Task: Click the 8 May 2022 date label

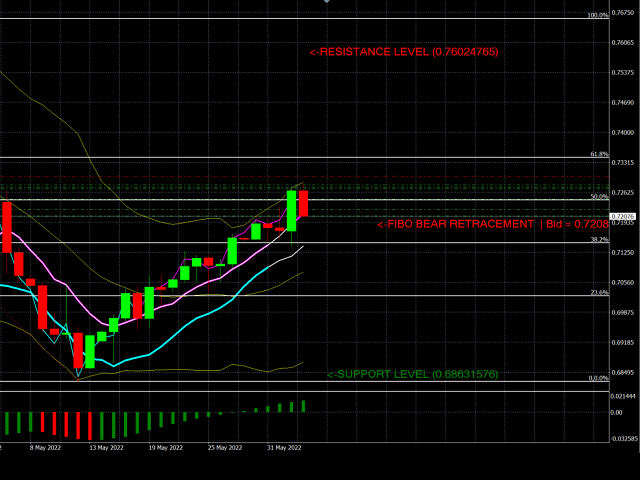Action: click(45, 448)
